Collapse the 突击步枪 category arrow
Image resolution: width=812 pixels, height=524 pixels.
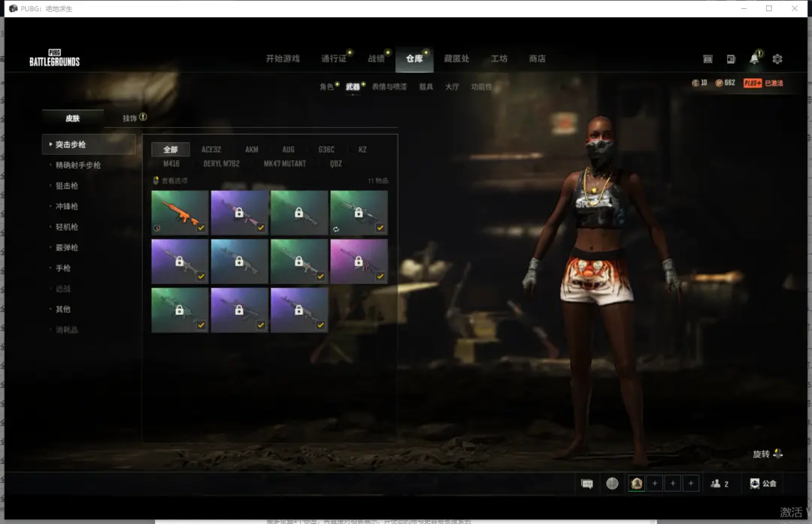tap(50, 144)
